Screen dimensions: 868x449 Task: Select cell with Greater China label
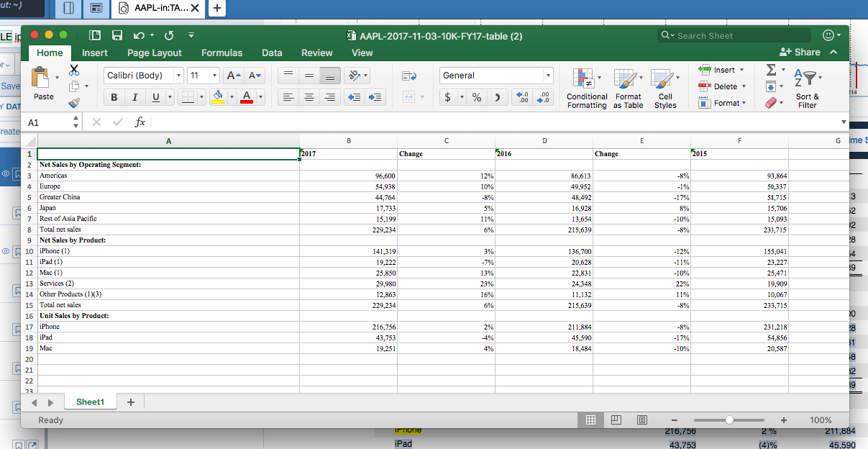click(168, 197)
